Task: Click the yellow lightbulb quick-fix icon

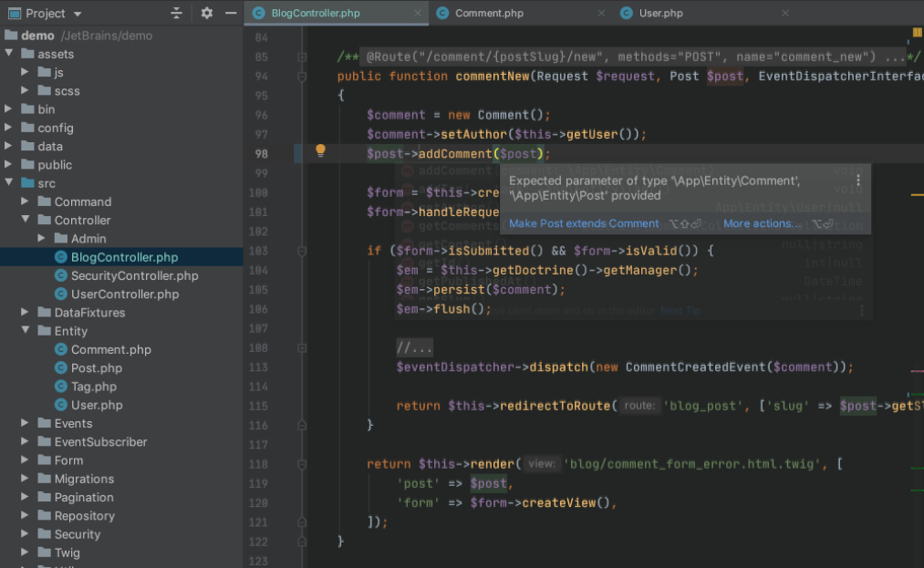Action: [x=320, y=151]
